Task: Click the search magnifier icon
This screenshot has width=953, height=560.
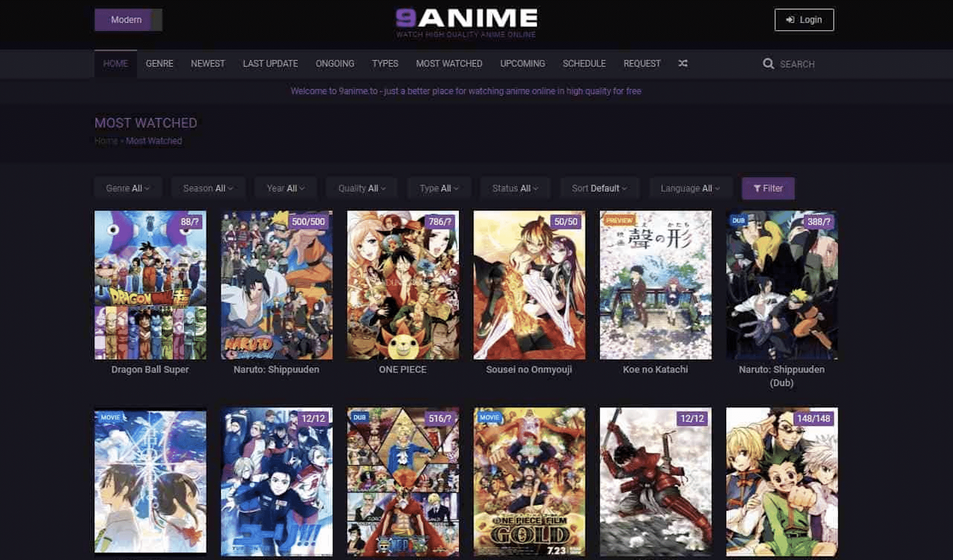Action: (768, 64)
